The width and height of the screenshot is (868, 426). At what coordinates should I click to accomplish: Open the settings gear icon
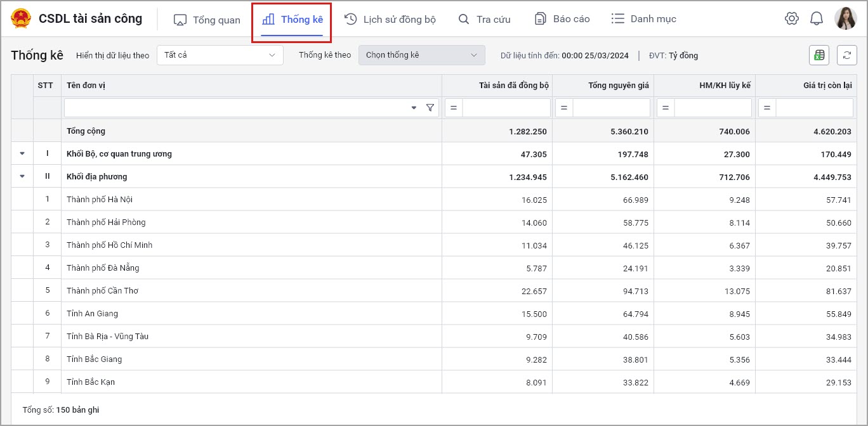tap(791, 19)
